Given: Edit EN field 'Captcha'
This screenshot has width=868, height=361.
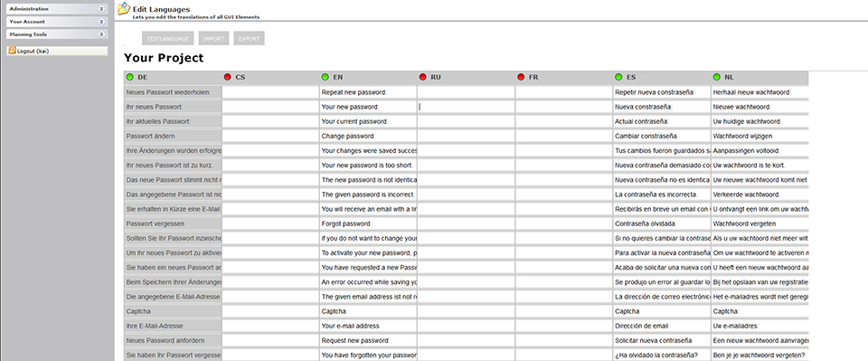Looking at the screenshot, I should tap(368, 311).
